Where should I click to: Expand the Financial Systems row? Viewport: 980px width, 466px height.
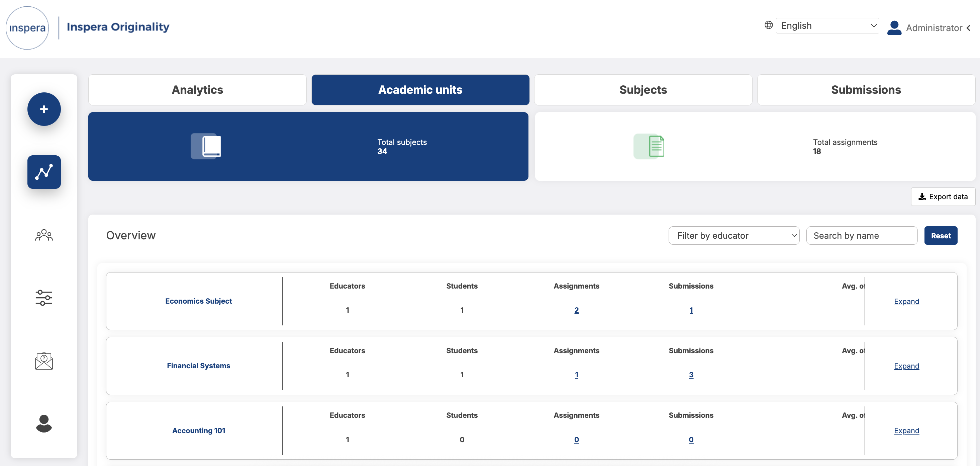tap(906, 366)
